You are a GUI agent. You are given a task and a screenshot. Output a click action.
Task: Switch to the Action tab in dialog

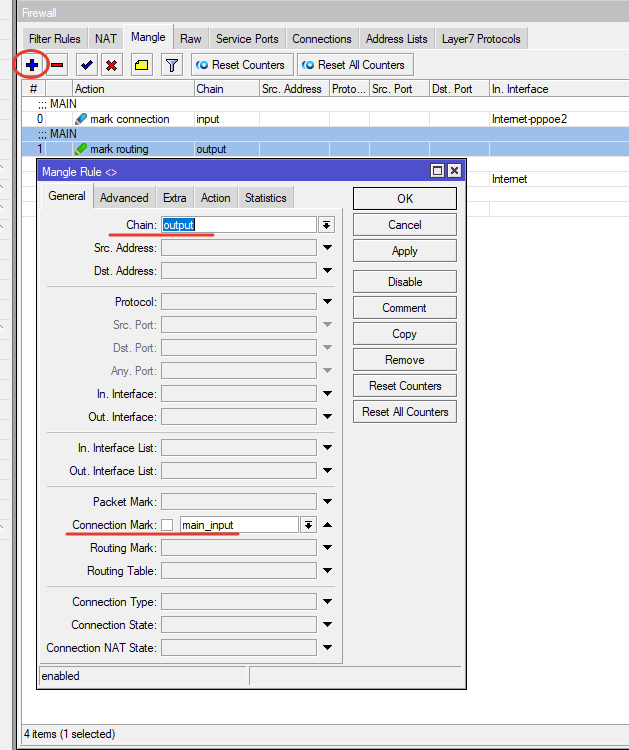coord(215,198)
